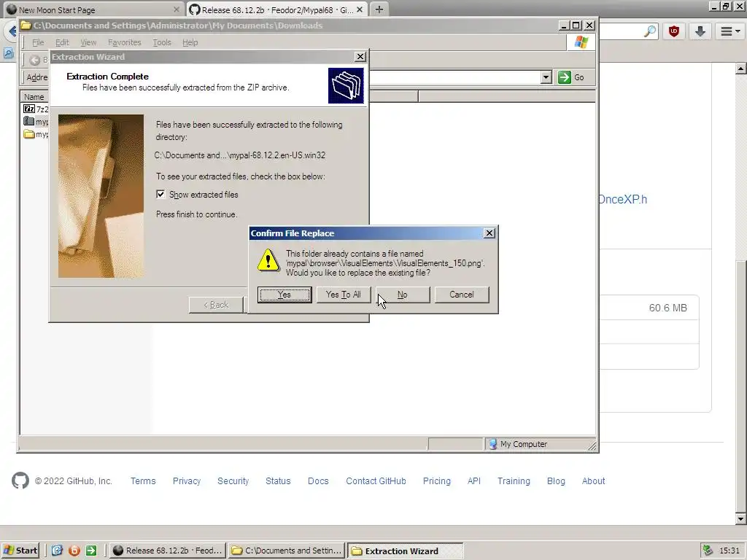This screenshot has height=560, width=747.
Task: Click the browser page scrollbar up arrow
Action: pos(740,69)
